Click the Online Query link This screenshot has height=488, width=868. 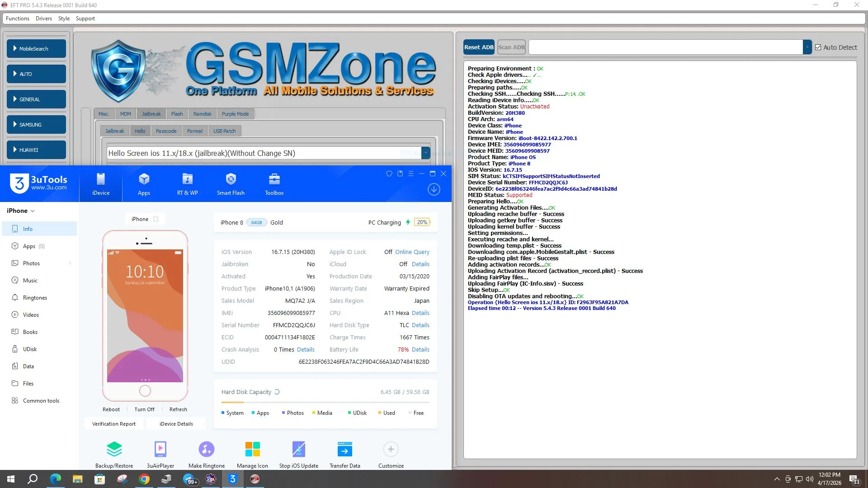coord(412,252)
